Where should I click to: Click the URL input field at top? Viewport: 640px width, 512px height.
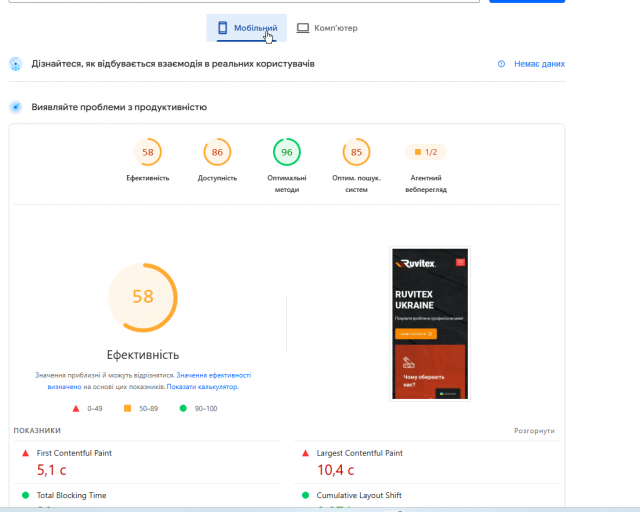tap(244, 1)
